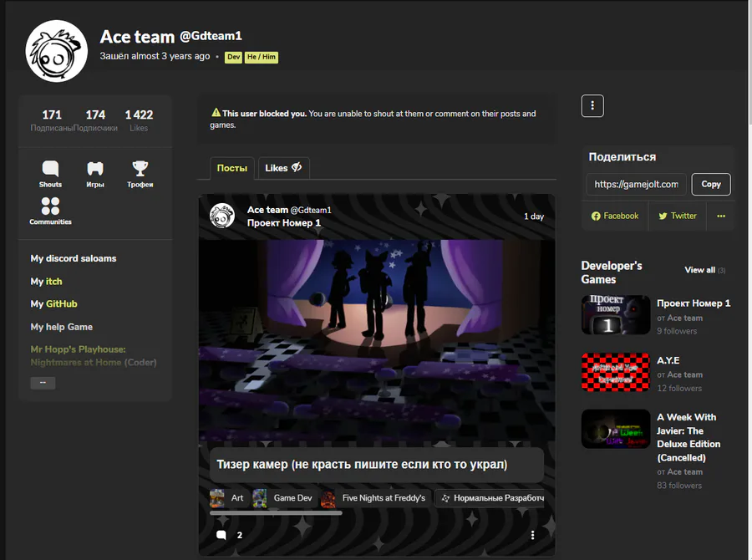
Task: Open the Проект Номер 1 game title in sidebar
Action: pos(694,303)
